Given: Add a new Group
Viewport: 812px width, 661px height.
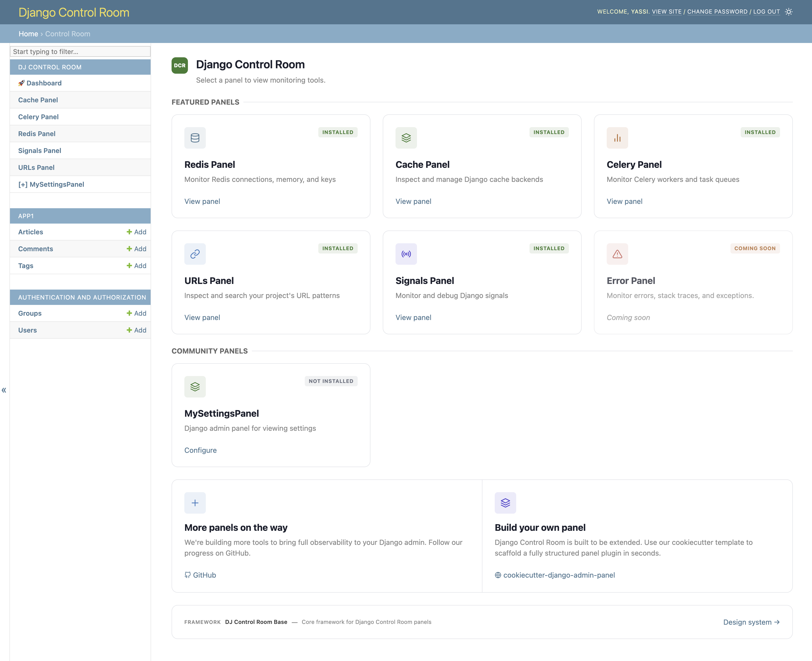Looking at the screenshot, I should click(x=136, y=313).
